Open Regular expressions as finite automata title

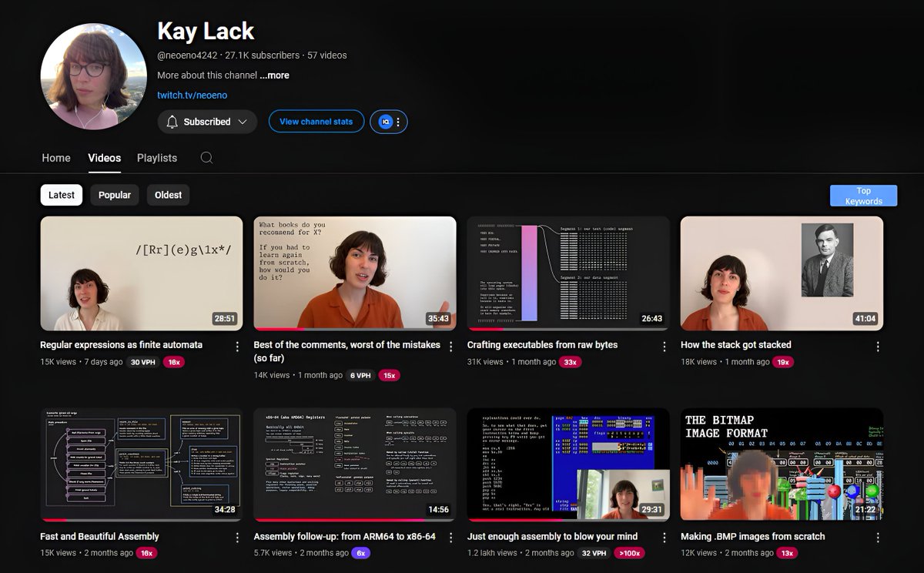coord(122,345)
